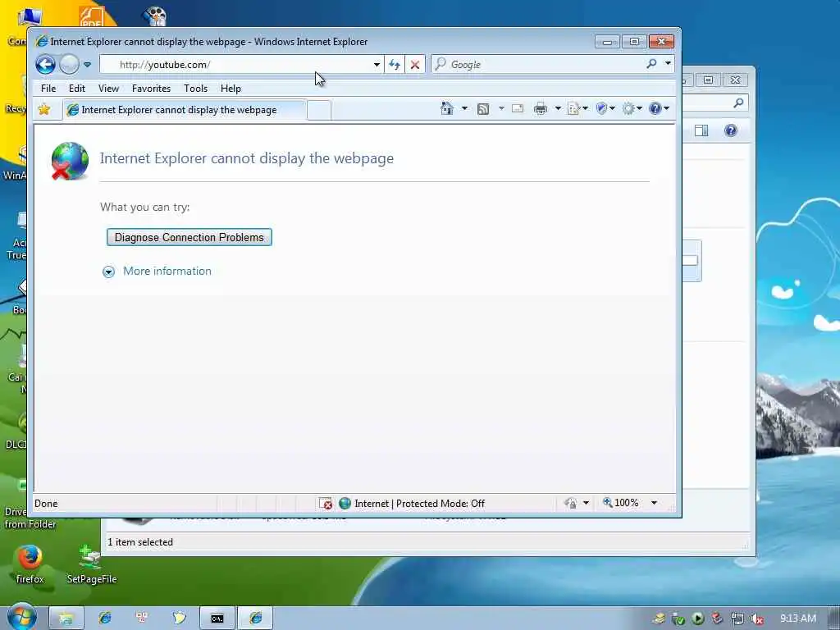
Task: Refresh the page with the green arrows icon
Action: pyautogui.click(x=395, y=65)
